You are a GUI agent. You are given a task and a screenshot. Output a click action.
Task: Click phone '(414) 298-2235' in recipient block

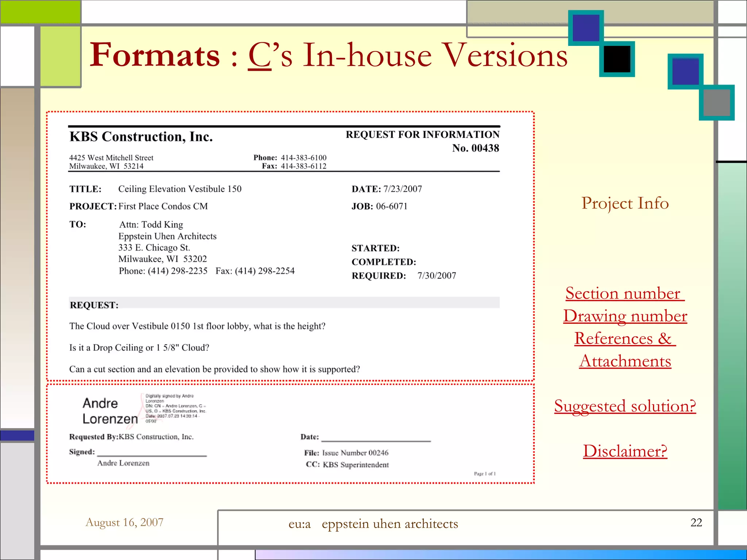pyautogui.click(x=178, y=271)
